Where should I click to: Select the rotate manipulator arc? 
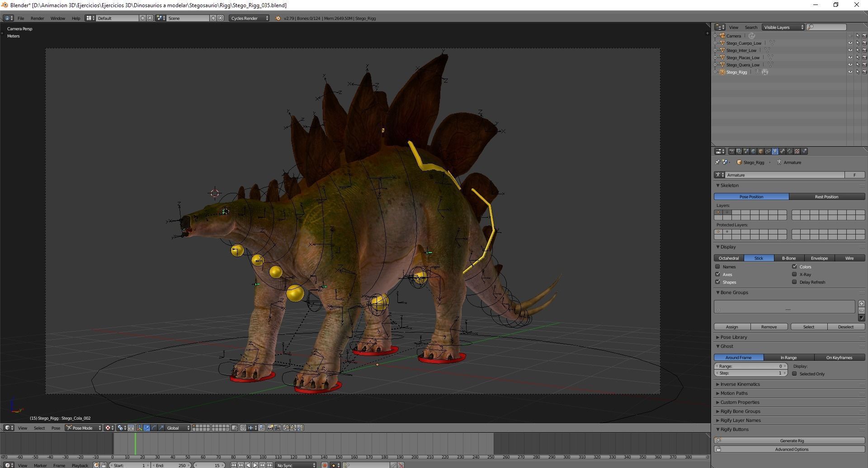pyautogui.click(x=154, y=428)
